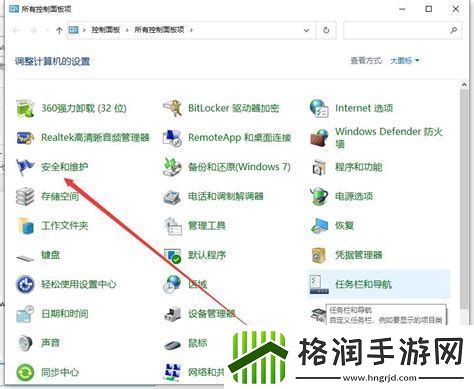Open the 程序和功能 icon
This screenshot has width=474, height=389.
[319, 167]
